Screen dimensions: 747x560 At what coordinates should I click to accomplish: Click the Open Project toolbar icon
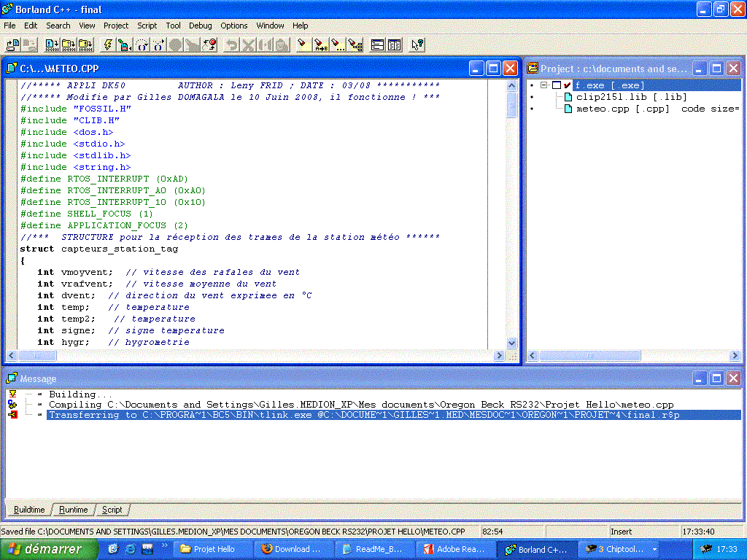point(12,44)
